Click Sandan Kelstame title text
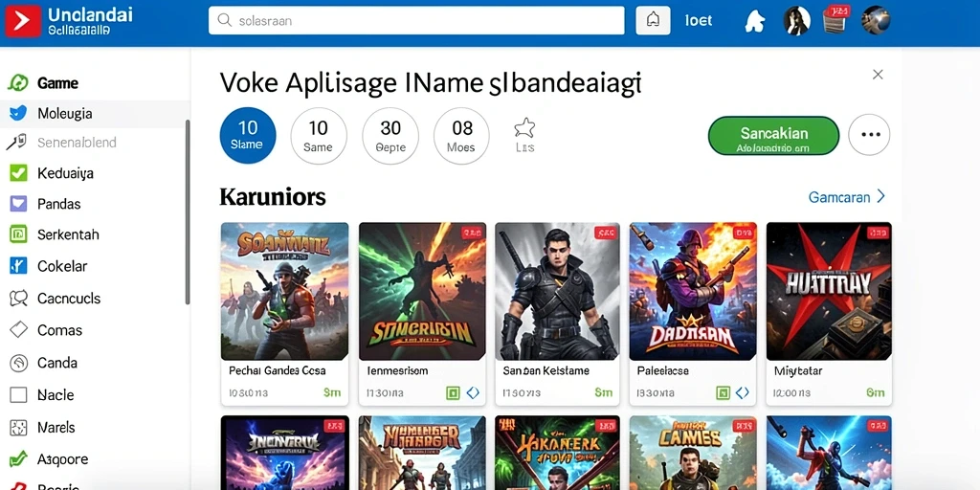 pos(546,370)
